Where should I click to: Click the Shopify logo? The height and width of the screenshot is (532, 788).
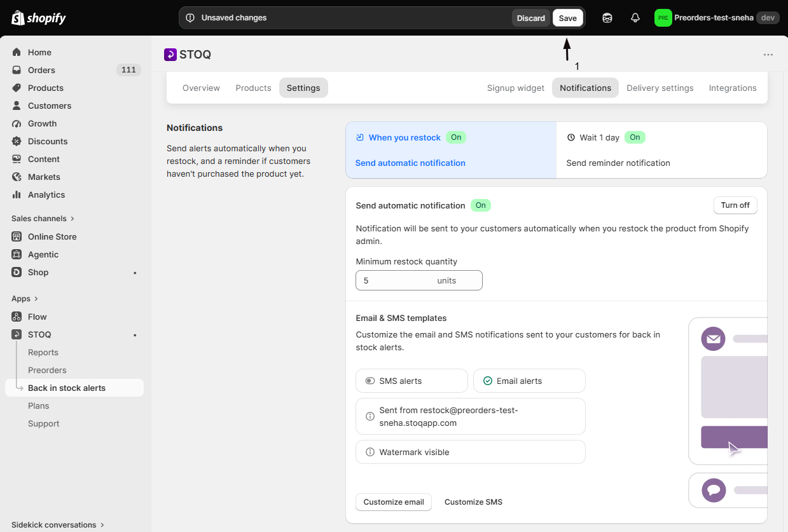click(x=39, y=18)
